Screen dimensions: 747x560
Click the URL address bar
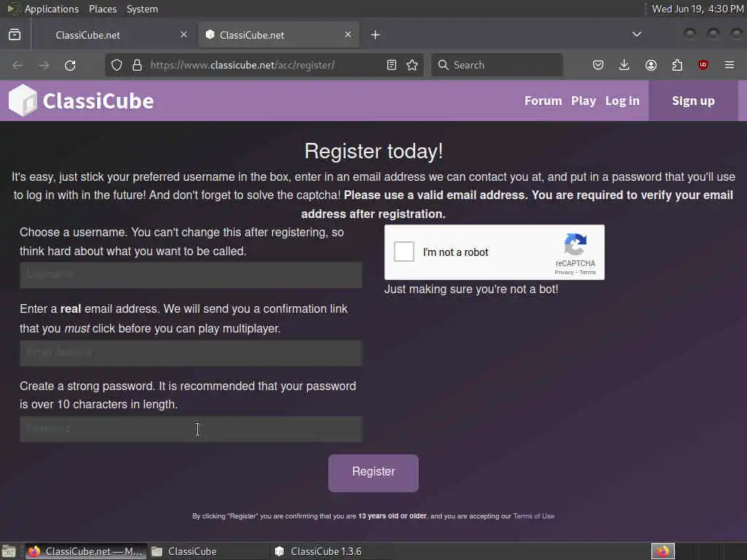tap(264, 65)
